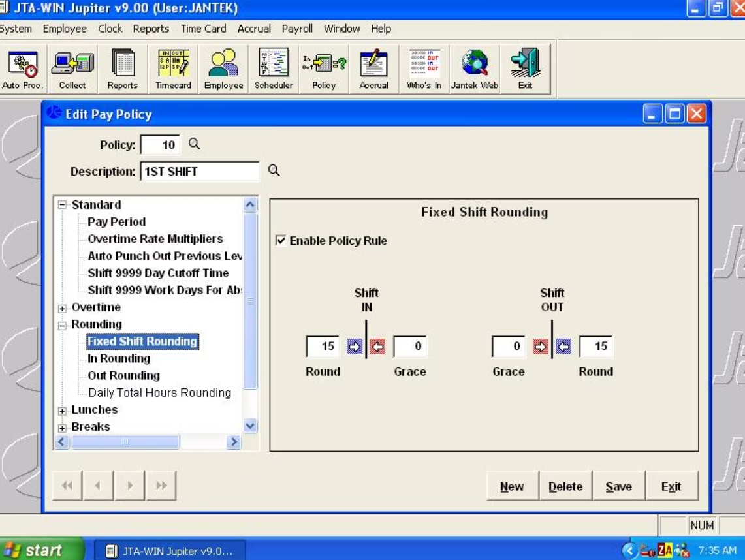Go to the last policy record

(x=161, y=486)
